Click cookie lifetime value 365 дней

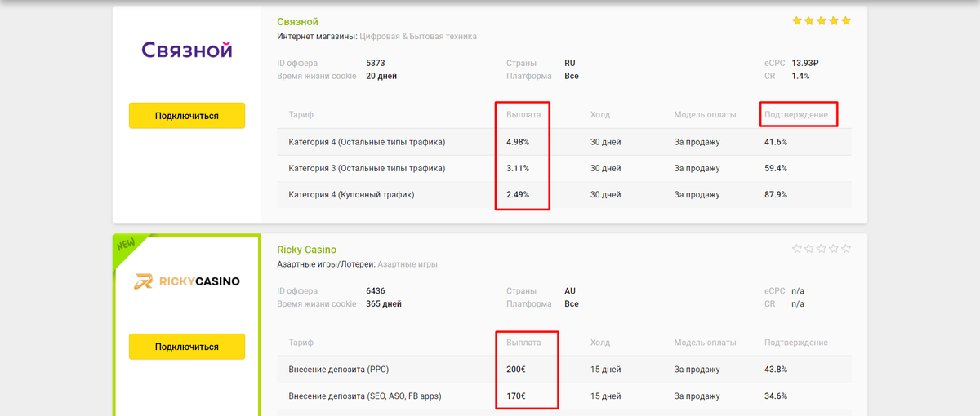click(384, 304)
